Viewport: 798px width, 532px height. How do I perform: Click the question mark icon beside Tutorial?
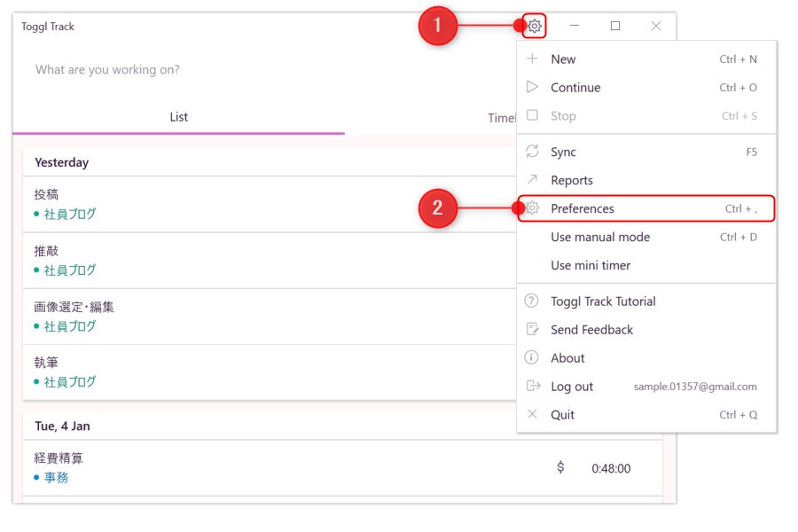(531, 301)
